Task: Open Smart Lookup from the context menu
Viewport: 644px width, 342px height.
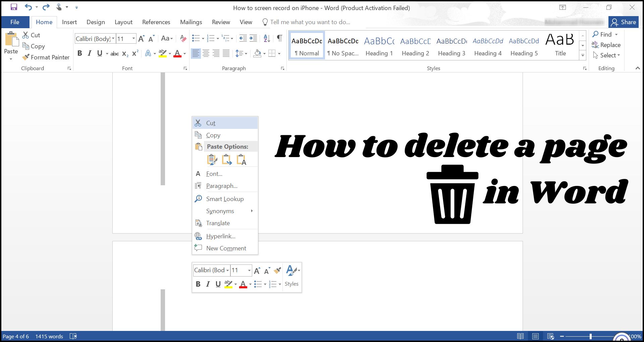Action: pyautogui.click(x=225, y=199)
